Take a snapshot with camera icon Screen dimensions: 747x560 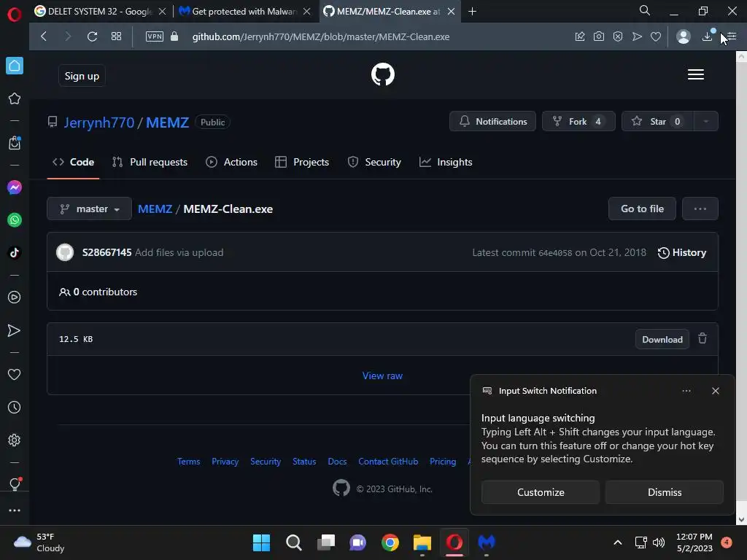tap(599, 36)
